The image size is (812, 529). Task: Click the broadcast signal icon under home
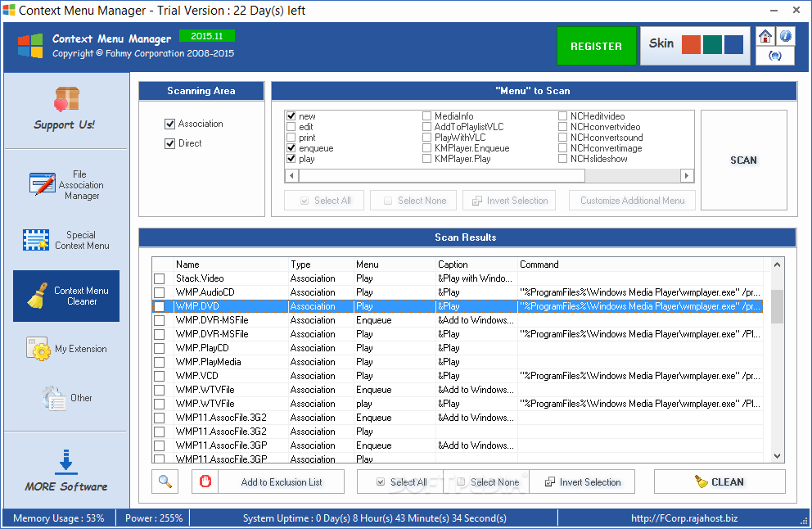point(774,56)
